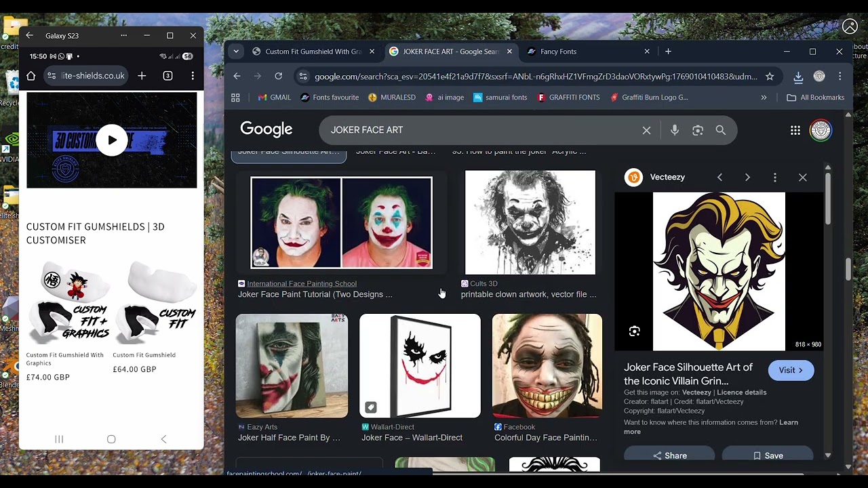Open Chrome three-dot menu
Image resolution: width=868 pixels, height=488 pixels.
[x=840, y=77]
